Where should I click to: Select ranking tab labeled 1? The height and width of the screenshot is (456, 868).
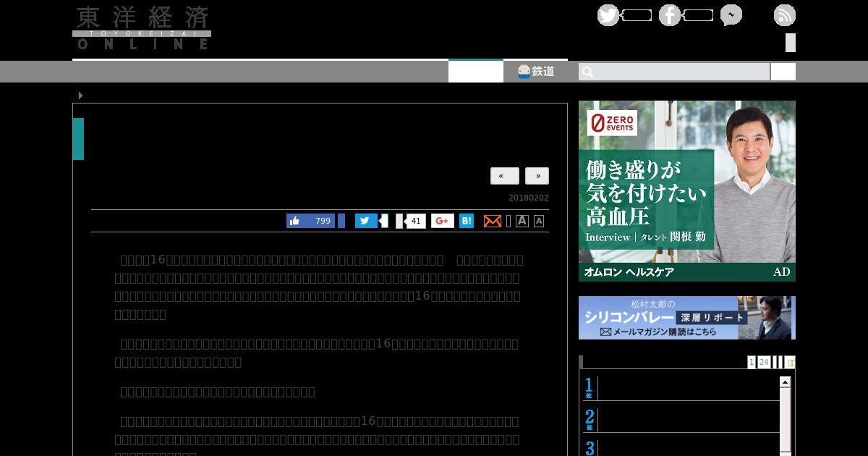752,362
